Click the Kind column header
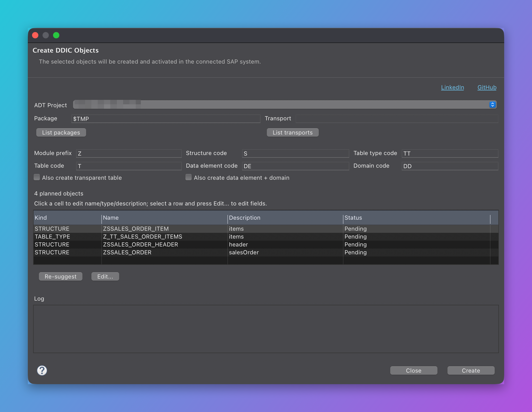 click(x=67, y=218)
